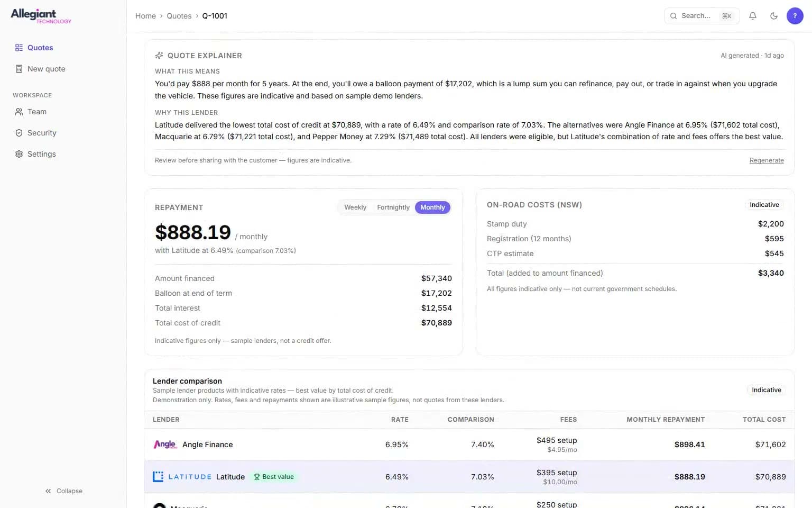Click the Security shield icon
812x508 pixels.
(19, 133)
